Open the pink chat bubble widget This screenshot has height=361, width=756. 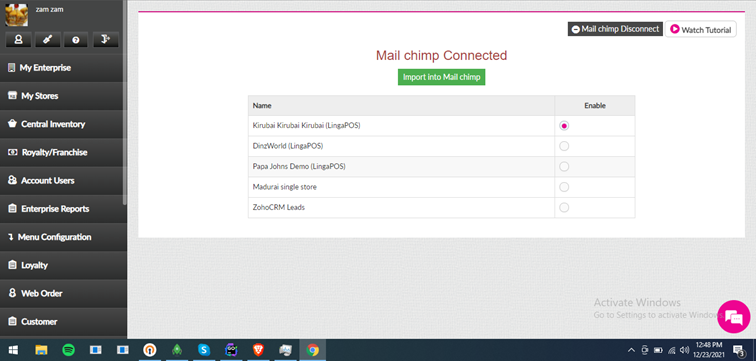(x=734, y=317)
